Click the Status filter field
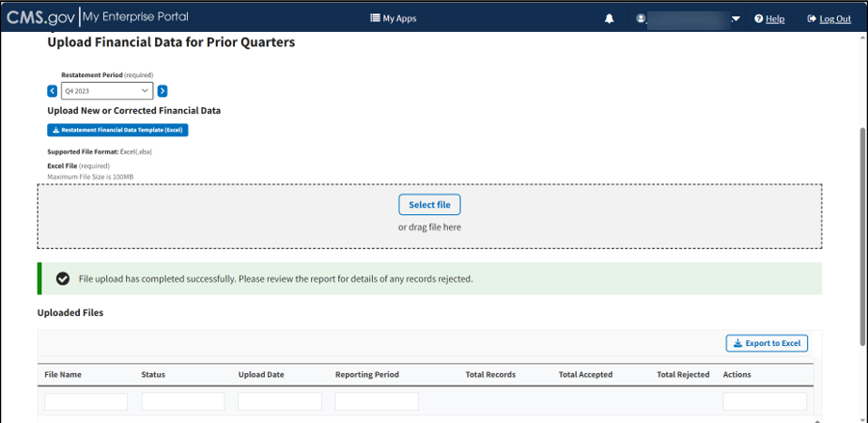 pos(183,401)
